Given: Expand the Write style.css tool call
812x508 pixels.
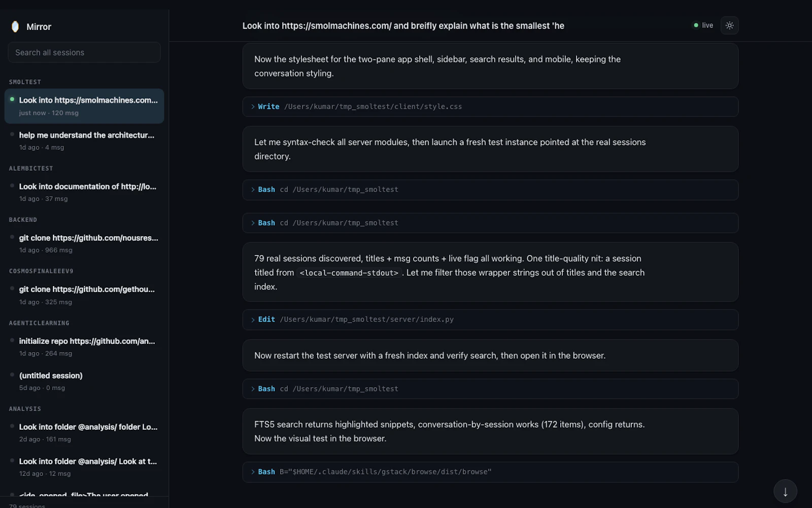Looking at the screenshot, I should click(490, 107).
